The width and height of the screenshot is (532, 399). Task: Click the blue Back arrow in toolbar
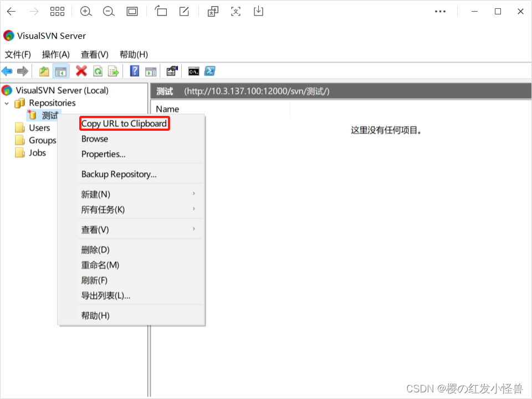(7, 71)
